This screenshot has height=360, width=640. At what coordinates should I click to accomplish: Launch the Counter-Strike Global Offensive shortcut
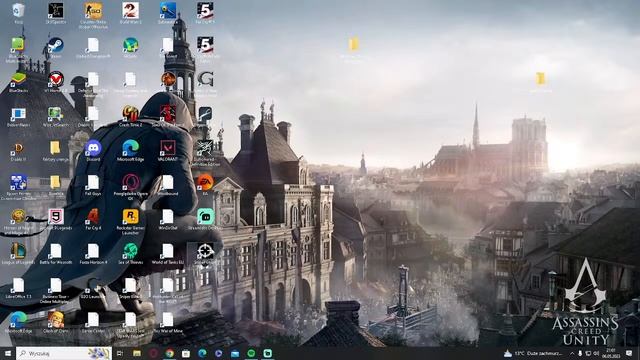[x=93, y=15]
